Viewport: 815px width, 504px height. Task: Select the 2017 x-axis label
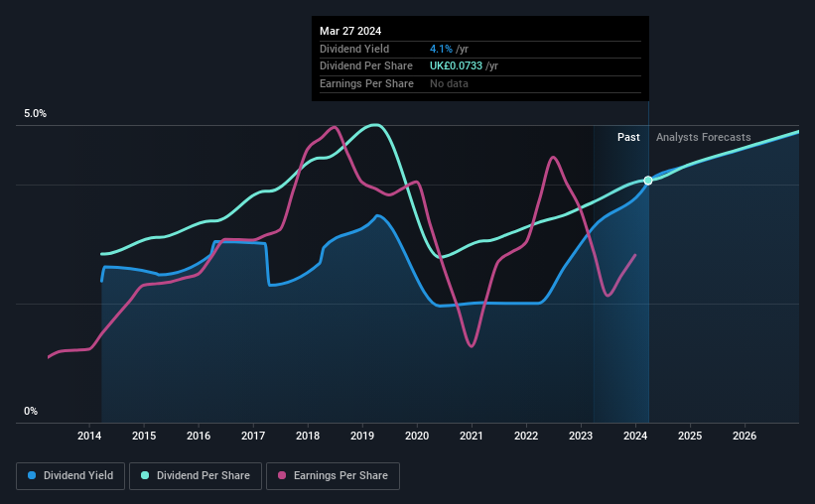tap(253, 436)
